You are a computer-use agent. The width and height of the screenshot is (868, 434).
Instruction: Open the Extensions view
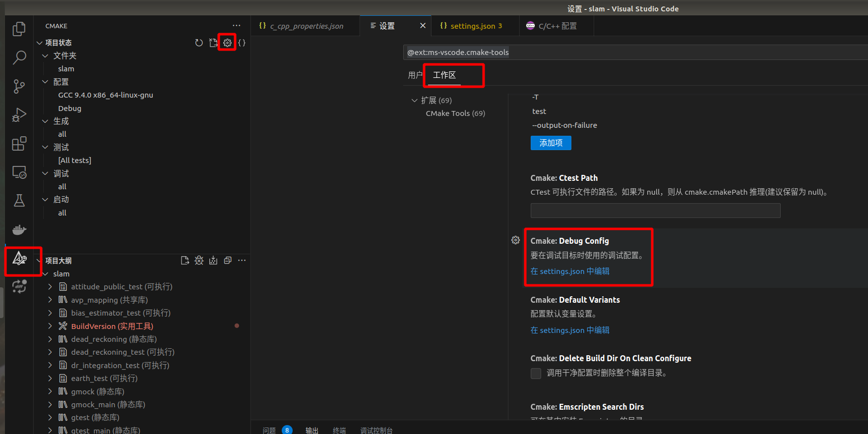[19, 144]
